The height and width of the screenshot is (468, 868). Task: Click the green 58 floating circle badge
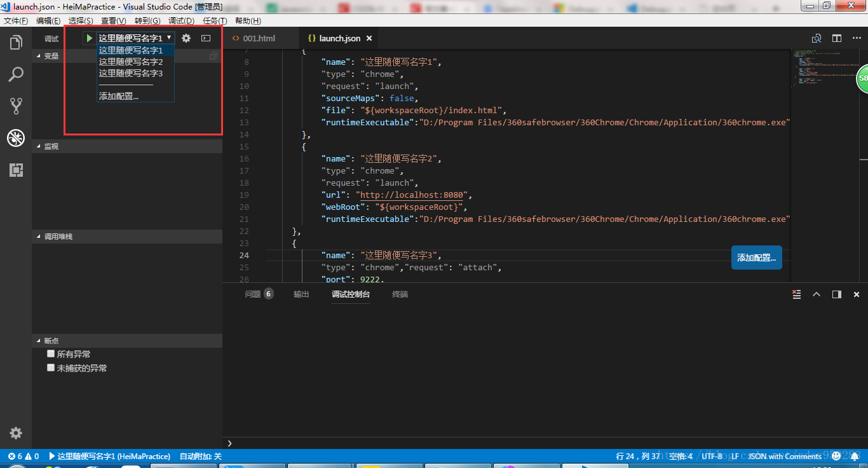coord(862,78)
